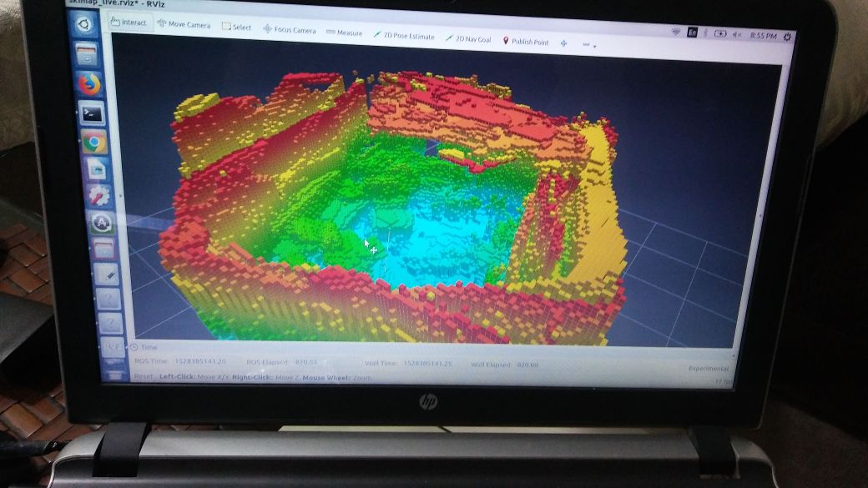The image size is (868, 488).
Task: Click the Wall Time value field
Action: pos(427,364)
